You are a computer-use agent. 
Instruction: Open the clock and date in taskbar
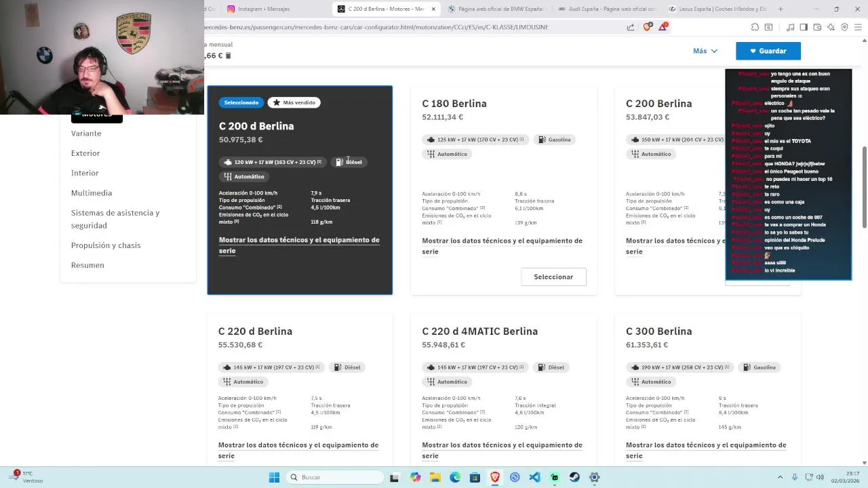click(845, 477)
